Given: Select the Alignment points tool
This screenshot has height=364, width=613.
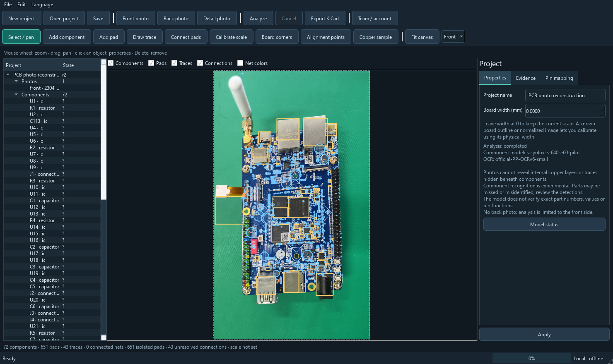Looking at the screenshot, I should 326,37.
